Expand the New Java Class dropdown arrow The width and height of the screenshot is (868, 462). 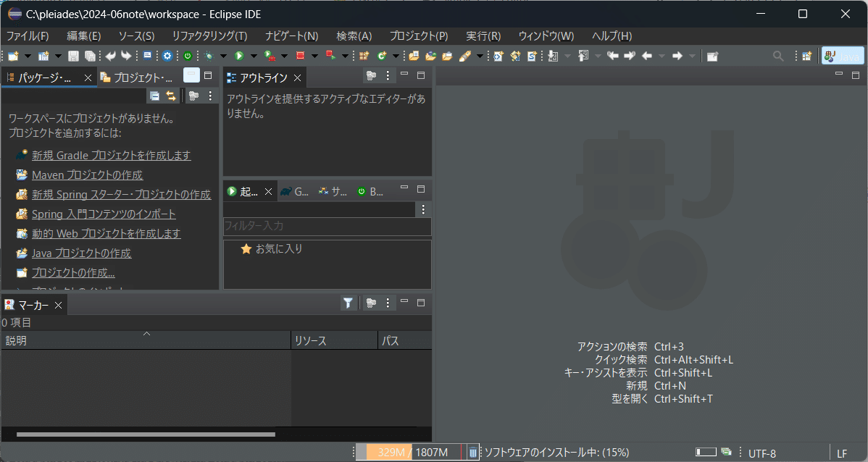(x=396, y=56)
